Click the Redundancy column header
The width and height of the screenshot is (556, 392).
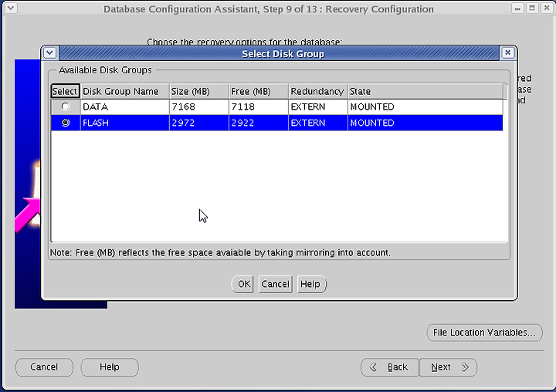(x=318, y=92)
